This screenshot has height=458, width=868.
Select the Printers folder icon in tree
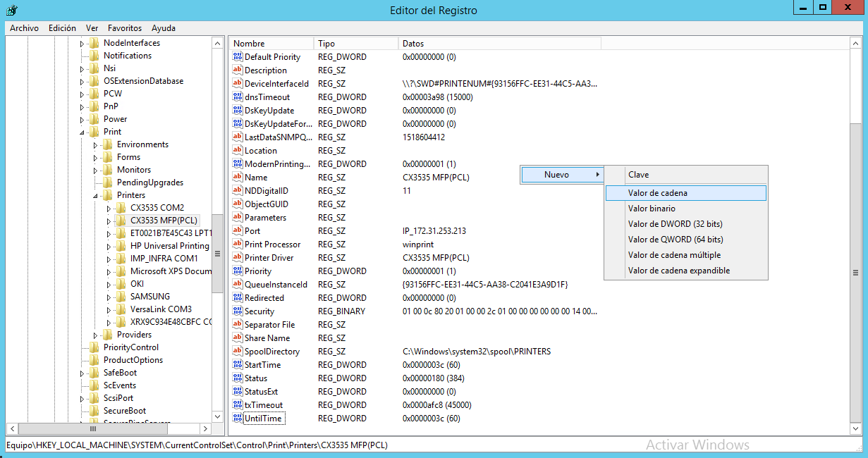coord(107,195)
